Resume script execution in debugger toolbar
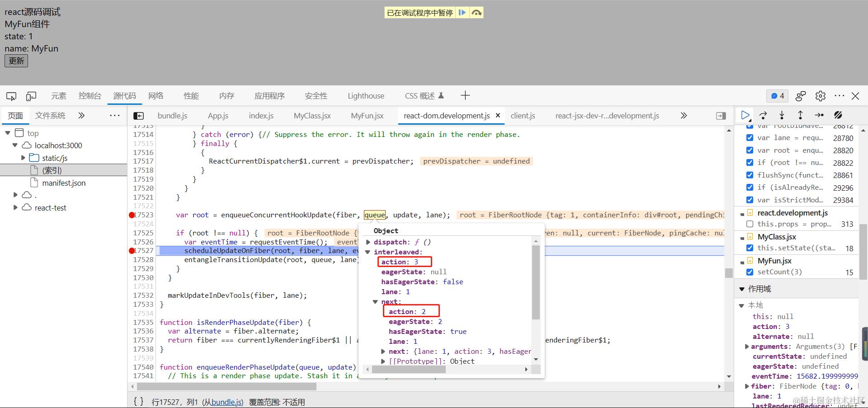 (x=745, y=115)
